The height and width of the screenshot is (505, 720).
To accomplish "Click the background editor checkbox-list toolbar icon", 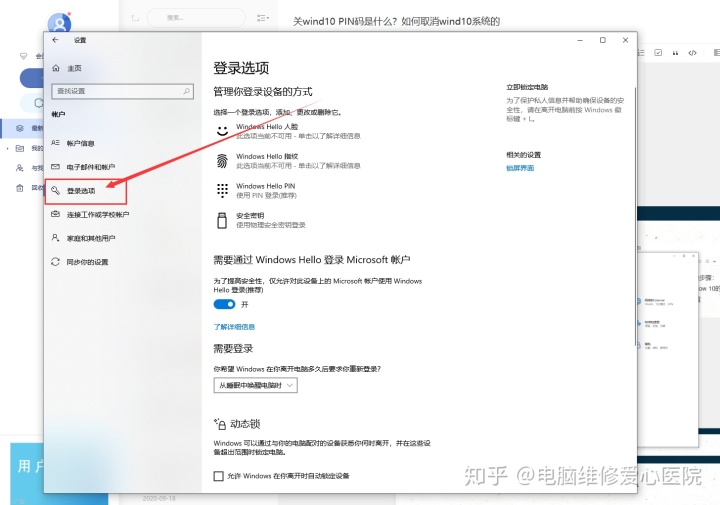I will tap(658, 53).
